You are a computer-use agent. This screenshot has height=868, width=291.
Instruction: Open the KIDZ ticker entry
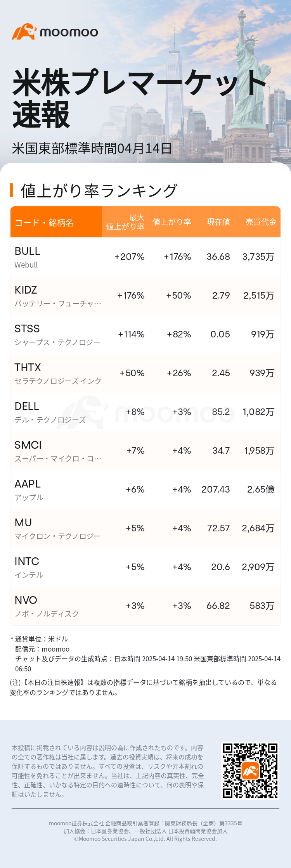pos(26,290)
